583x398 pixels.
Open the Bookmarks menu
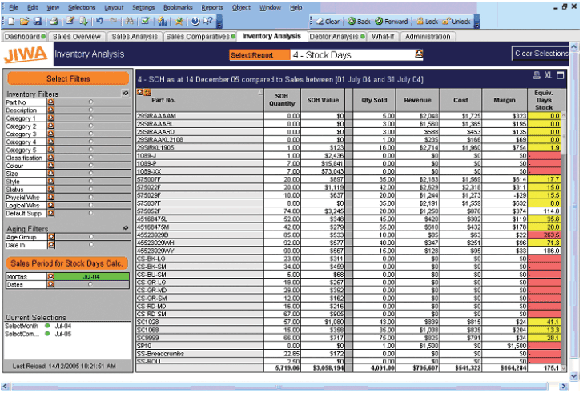pos(178,7)
